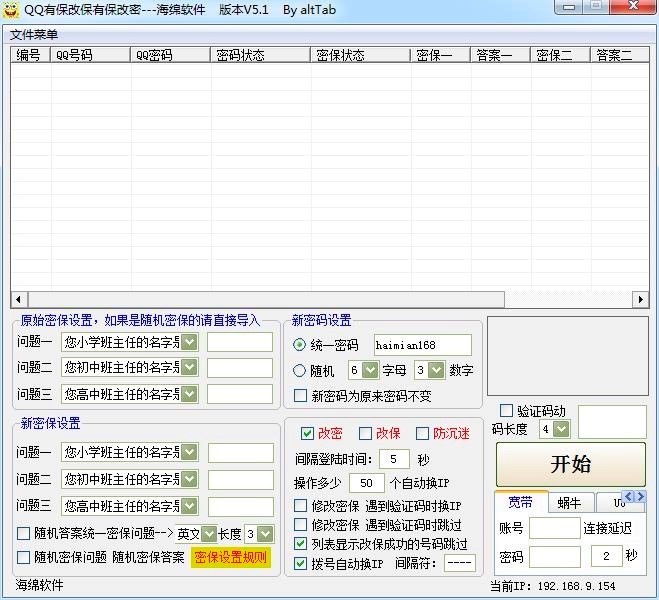Open the 码长度 dropdown
The width and height of the screenshot is (659, 600).
click(x=561, y=429)
